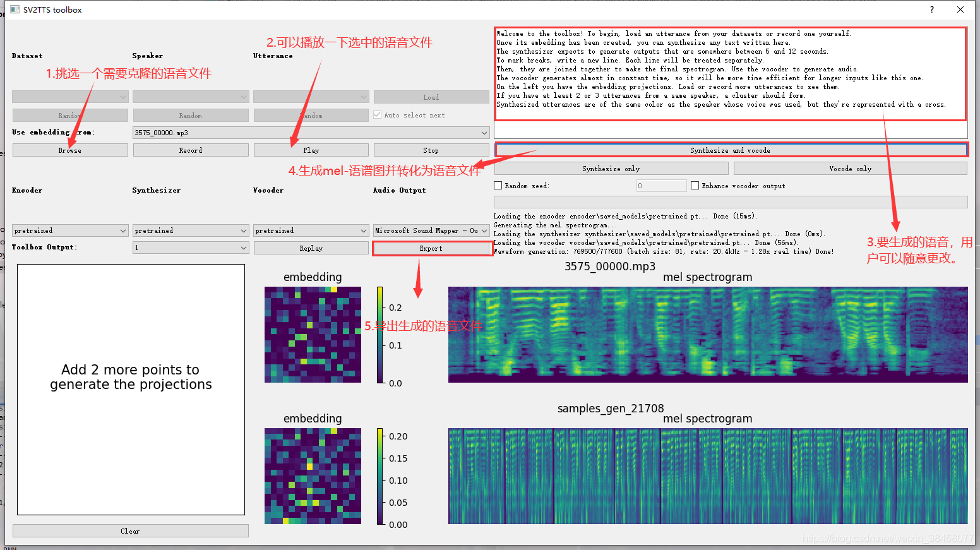Open the Encoder model dropdown
Viewport: 980px width, 550px height.
click(70, 230)
